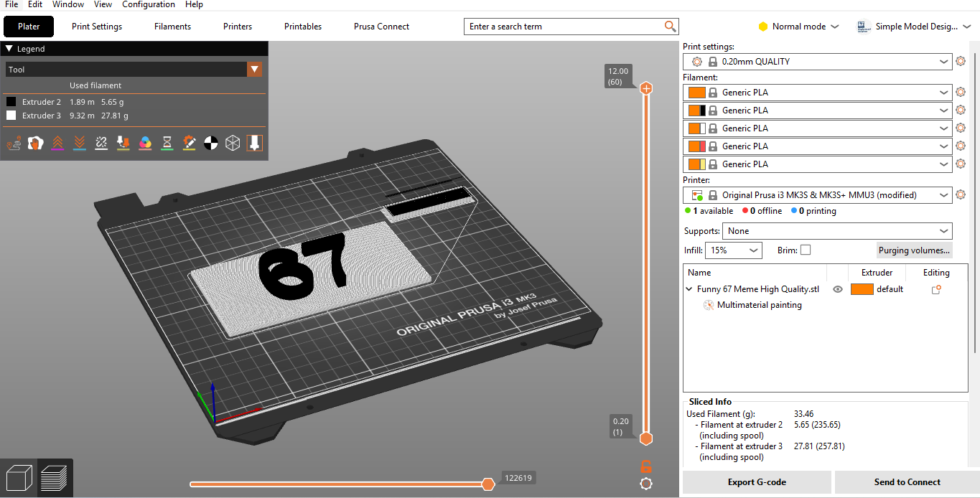Open the Infill 15% dropdown

[734, 250]
